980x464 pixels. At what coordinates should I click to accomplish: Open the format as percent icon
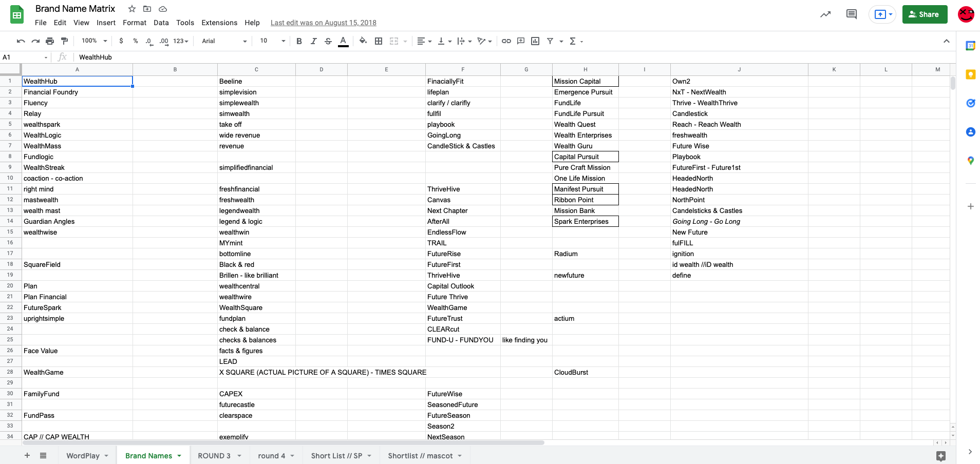click(136, 41)
